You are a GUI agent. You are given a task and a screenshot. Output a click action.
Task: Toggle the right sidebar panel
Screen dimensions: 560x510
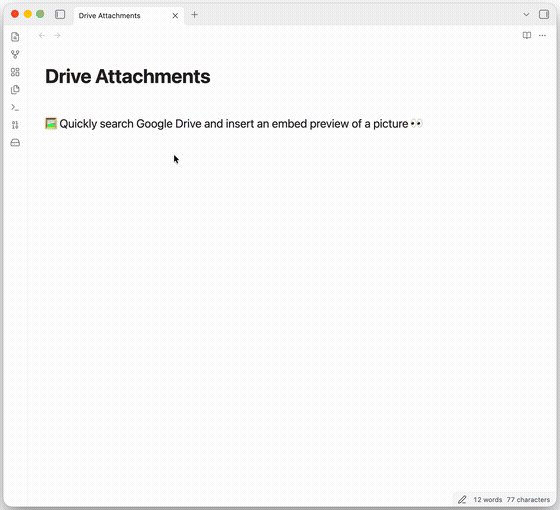[544, 14]
